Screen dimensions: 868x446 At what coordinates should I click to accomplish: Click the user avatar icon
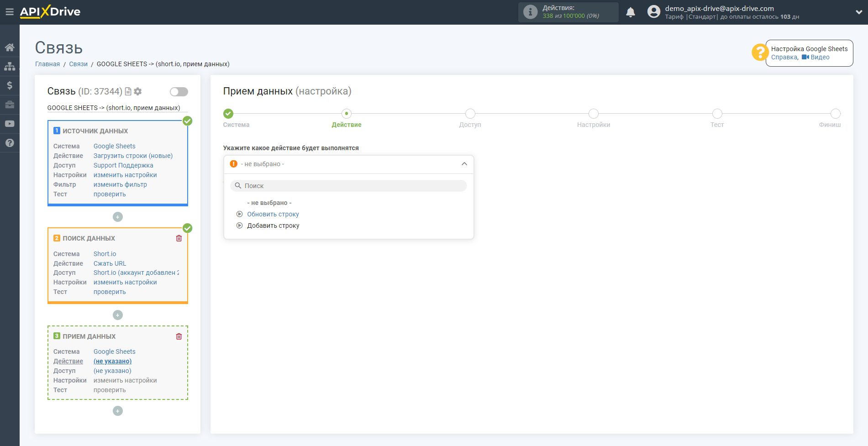654,12
